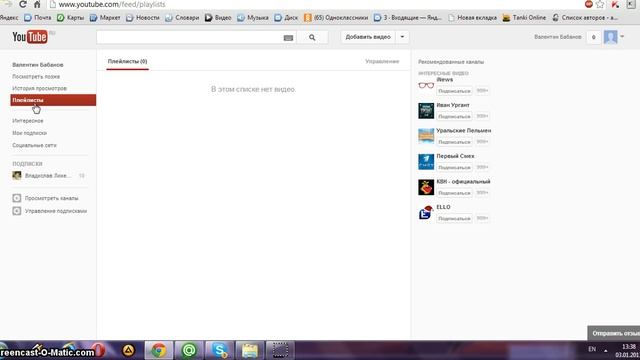
Task: Open the Иван Ургант channel name link
Action: pyautogui.click(x=453, y=105)
